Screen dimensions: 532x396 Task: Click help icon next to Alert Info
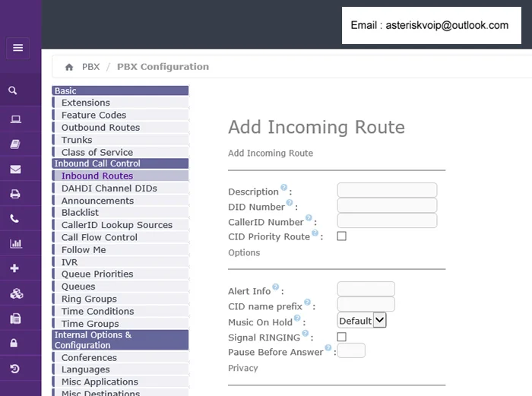[x=276, y=287]
